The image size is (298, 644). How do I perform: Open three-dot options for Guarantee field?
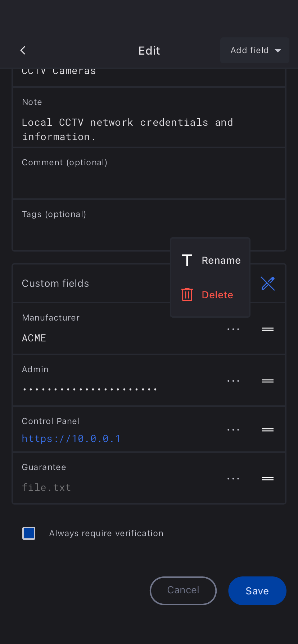pos(233,479)
